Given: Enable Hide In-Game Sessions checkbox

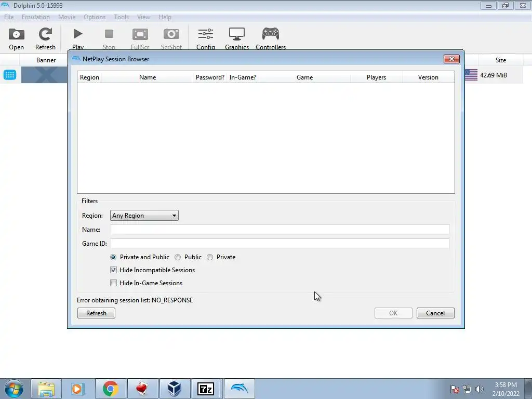Looking at the screenshot, I should [114, 283].
